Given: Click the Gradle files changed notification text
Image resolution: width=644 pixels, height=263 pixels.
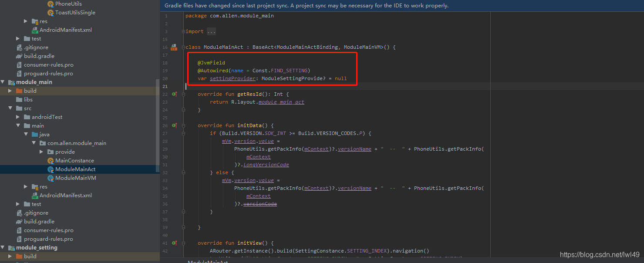Looking at the screenshot, I should coord(307,6).
